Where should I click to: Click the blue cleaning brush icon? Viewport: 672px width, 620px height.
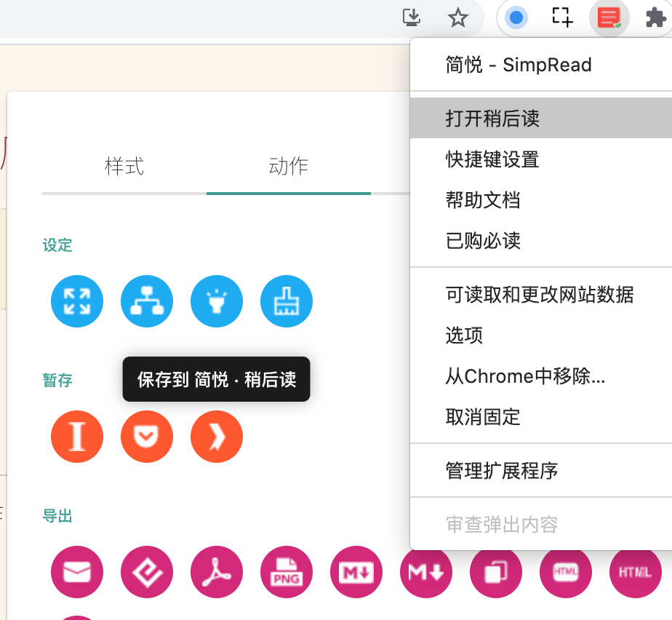coord(287,301)
